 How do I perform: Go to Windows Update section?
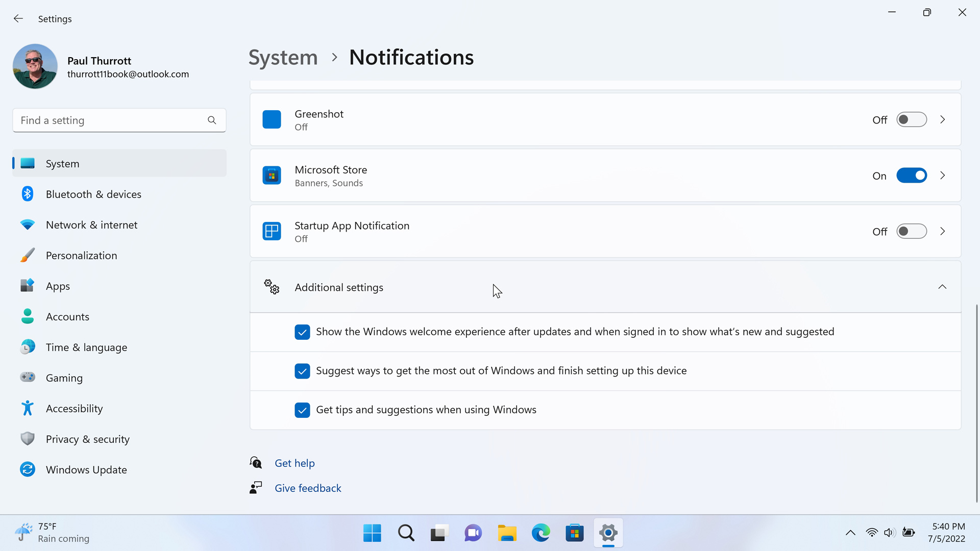86,470
